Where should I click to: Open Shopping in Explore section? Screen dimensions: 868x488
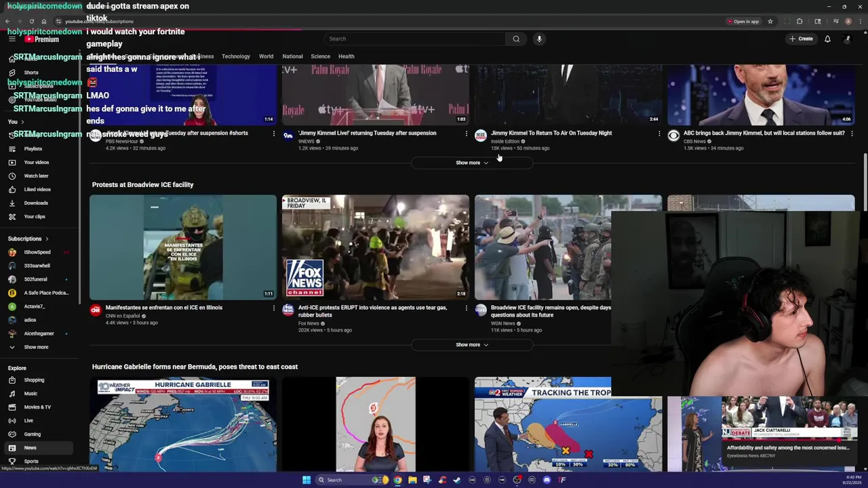(39, 380)
